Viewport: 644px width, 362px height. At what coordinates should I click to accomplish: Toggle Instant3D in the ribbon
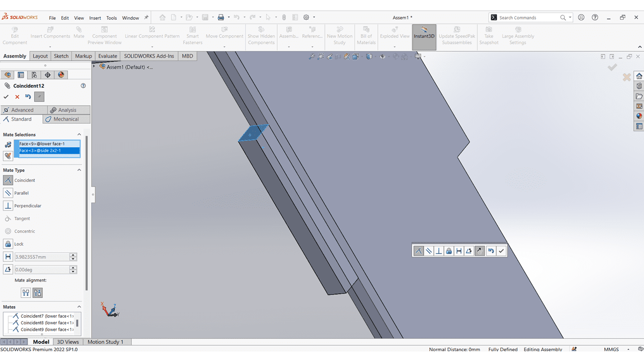coord(424,36)
